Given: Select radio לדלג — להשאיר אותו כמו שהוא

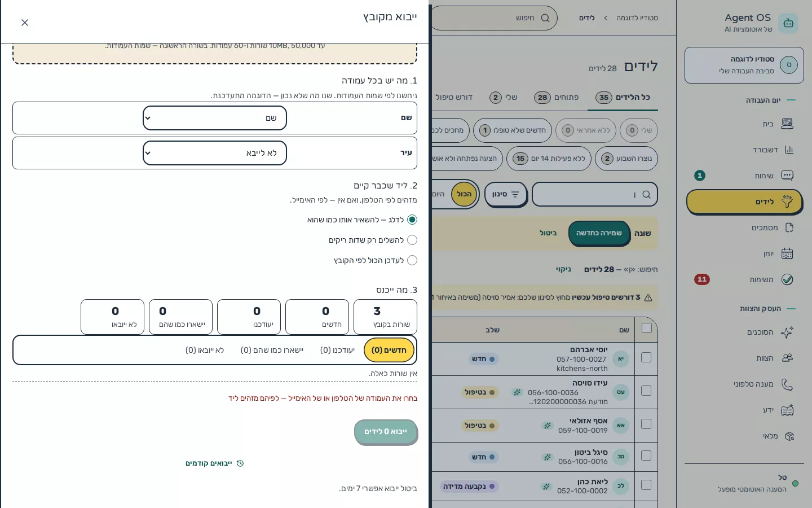Looking at the screenshot, I should 412,220.
